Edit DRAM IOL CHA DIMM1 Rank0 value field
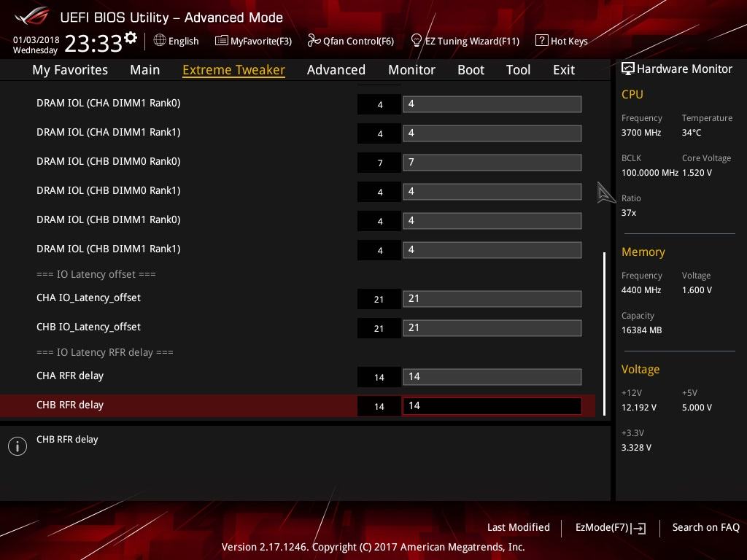The width and height of the screenshot is (747, 560). 492,104
